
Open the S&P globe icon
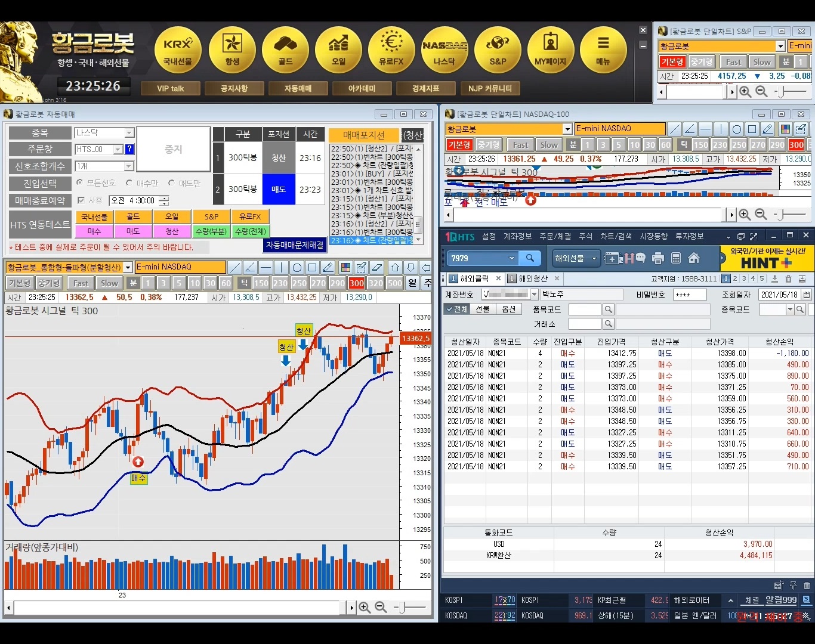(x=498, y=50)
